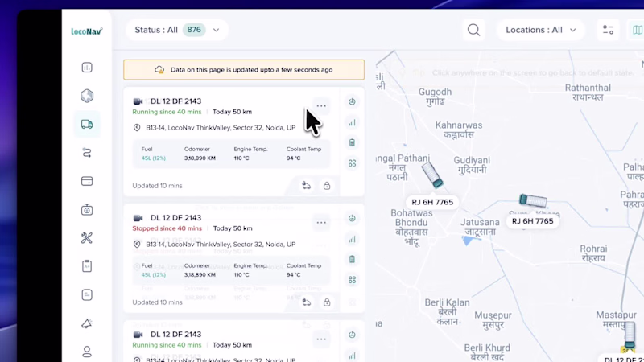Click Gugodh place label on map
The image size is (644, 362).
435,97
